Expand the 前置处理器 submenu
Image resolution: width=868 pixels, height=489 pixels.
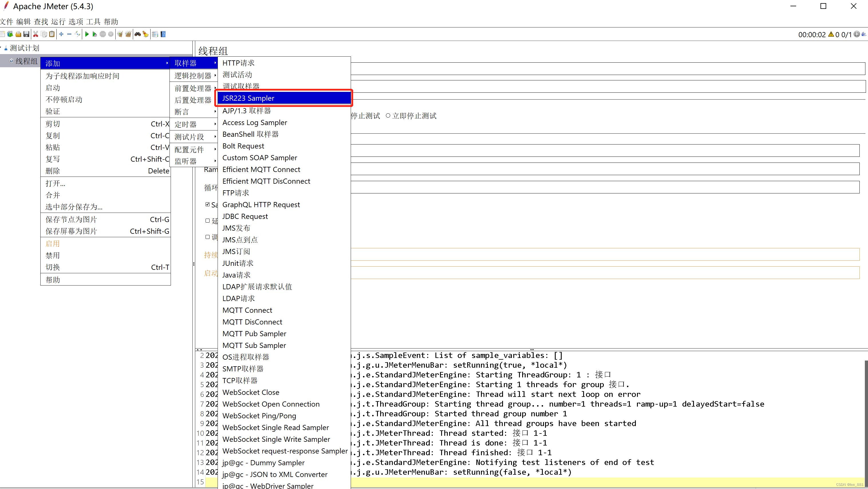pyautogui.click(x=194, y=88)
